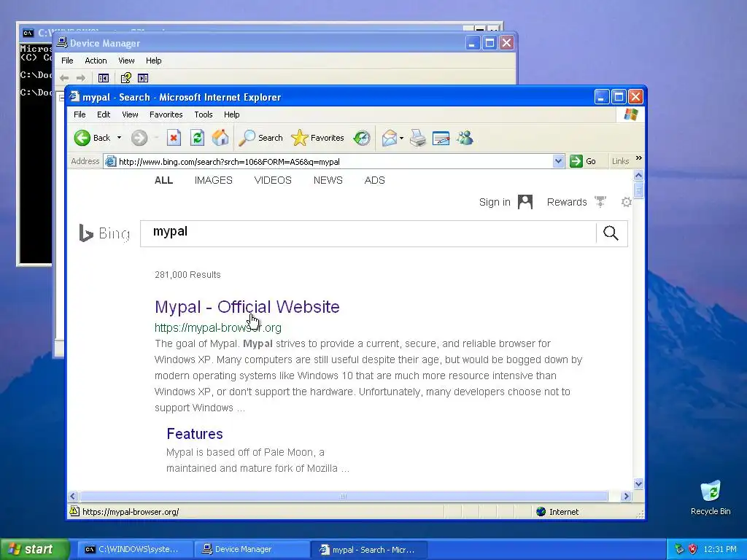This screenshot has width=747, height=560.
Task: Open Device Manager Action menu
Action: (96, 61)
